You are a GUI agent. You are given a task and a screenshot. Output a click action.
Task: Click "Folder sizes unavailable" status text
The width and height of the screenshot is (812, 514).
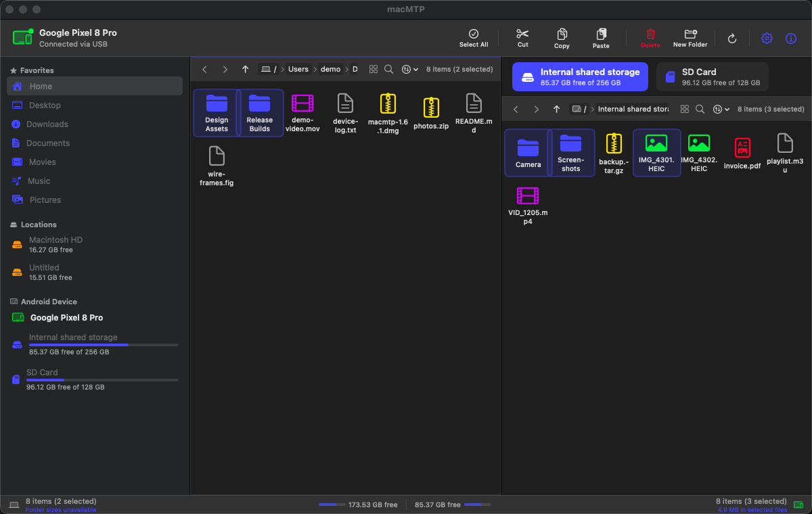pos(61,510)
